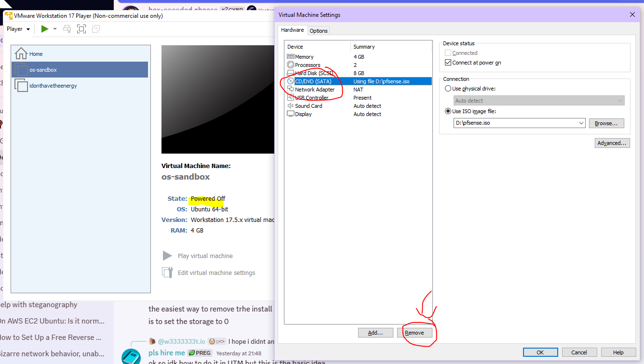Image resolution: width=644 pixels, height=364 pixels.
Task: Click the Play virtual machine link
Action: [x=205, y=256]
